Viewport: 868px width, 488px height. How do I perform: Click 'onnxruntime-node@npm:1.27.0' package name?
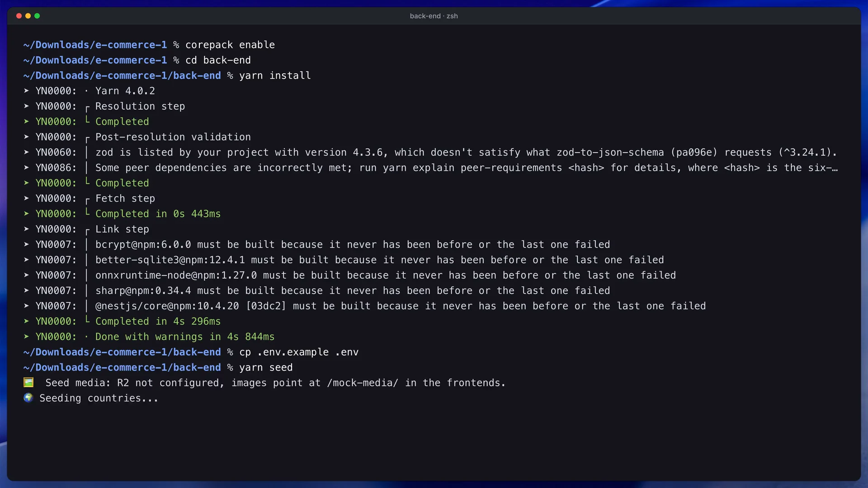tap(176, 275)
